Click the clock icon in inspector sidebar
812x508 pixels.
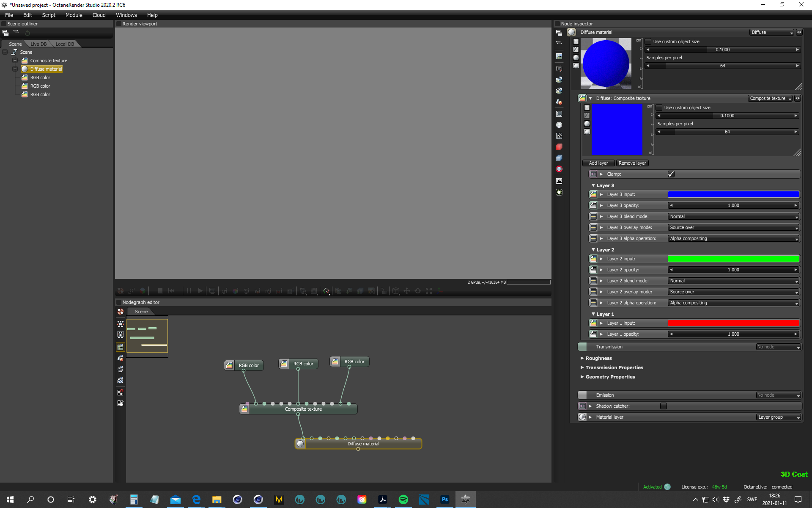559,125
